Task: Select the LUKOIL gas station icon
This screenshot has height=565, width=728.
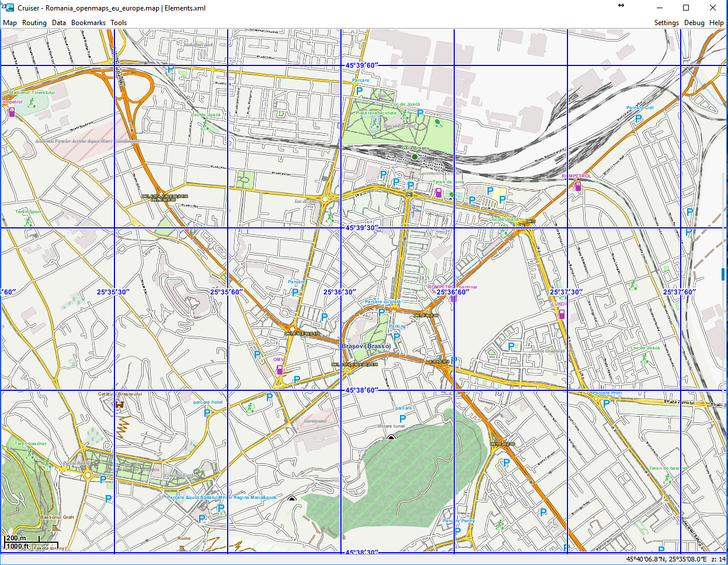Action: point(562,314)
